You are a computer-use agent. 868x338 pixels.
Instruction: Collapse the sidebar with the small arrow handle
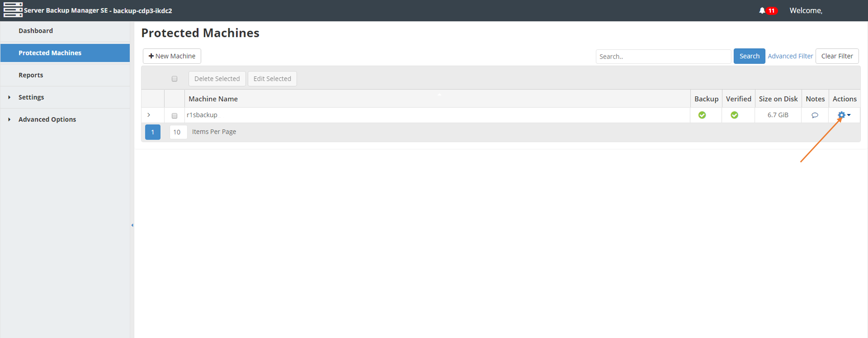coord(132,225)
